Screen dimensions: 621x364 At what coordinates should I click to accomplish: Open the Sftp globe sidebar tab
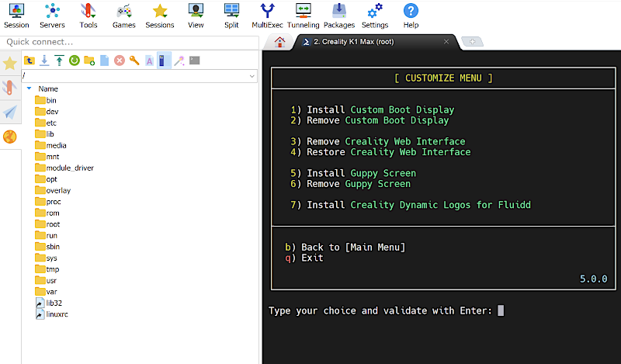(x=10, y=137)
